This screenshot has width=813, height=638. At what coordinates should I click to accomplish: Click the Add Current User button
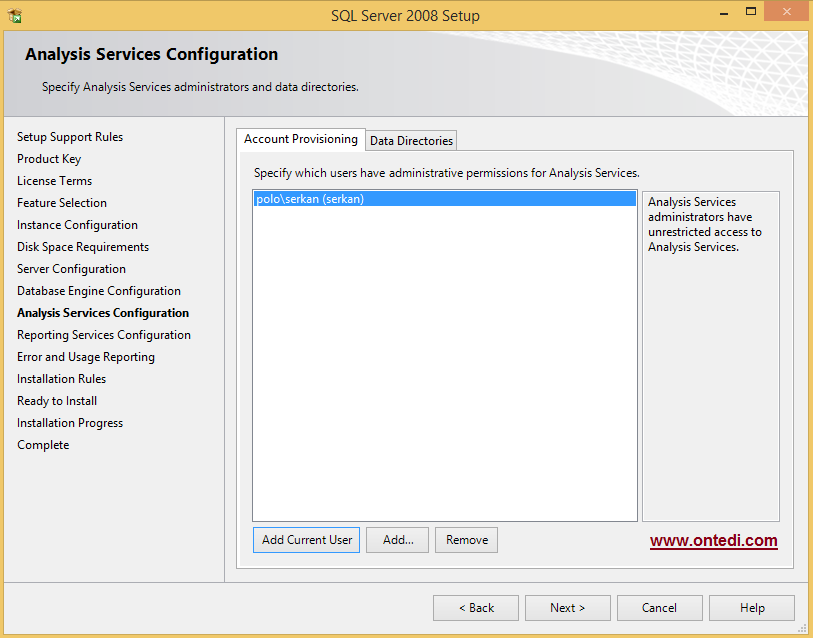[x=306, y=540]
